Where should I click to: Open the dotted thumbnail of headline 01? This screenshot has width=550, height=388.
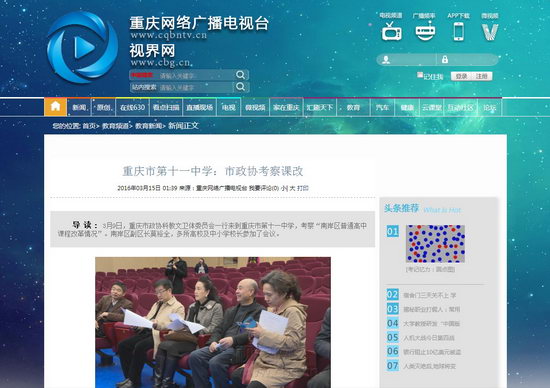pos(435,244)
